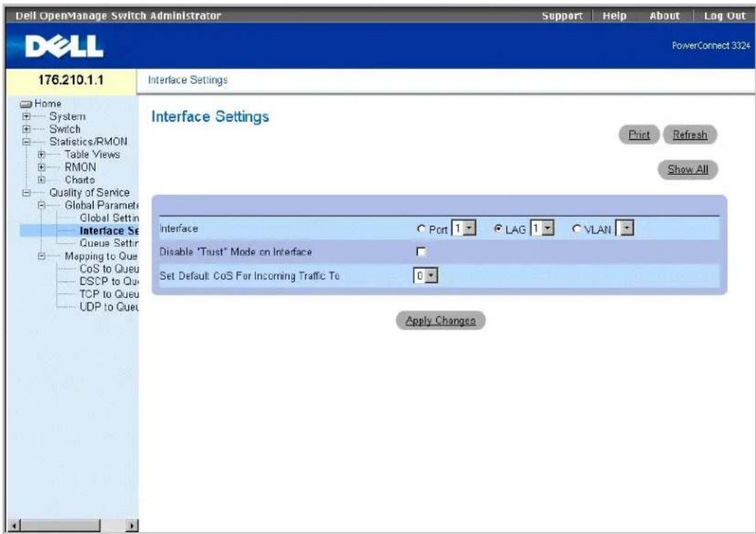Select Table Views in the tree
Viewport: 756px width, 534px height.
point(93,155)
